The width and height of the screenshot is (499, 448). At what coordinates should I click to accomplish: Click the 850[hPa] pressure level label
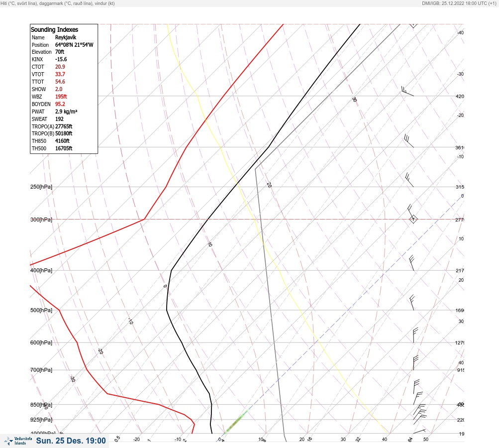click(41, 405)
